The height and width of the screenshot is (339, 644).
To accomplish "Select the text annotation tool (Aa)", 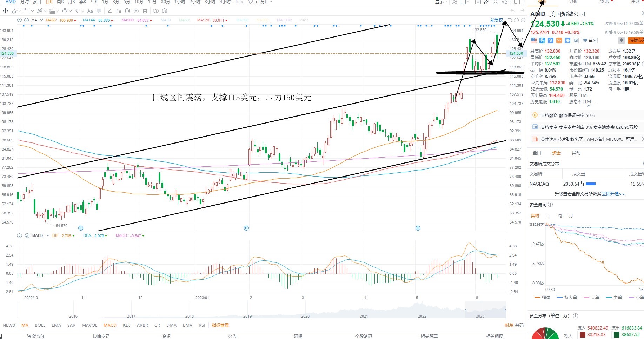I will tap(90, 11).
